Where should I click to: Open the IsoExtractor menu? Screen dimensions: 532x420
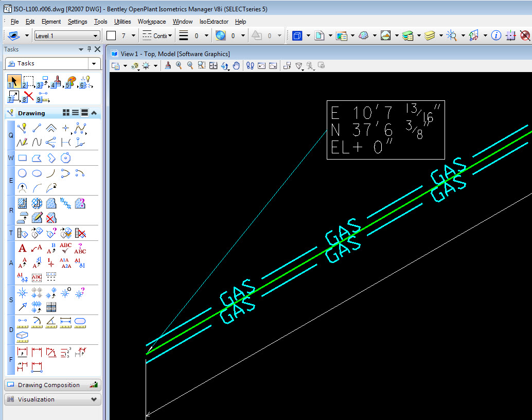[x=214, y=22]
